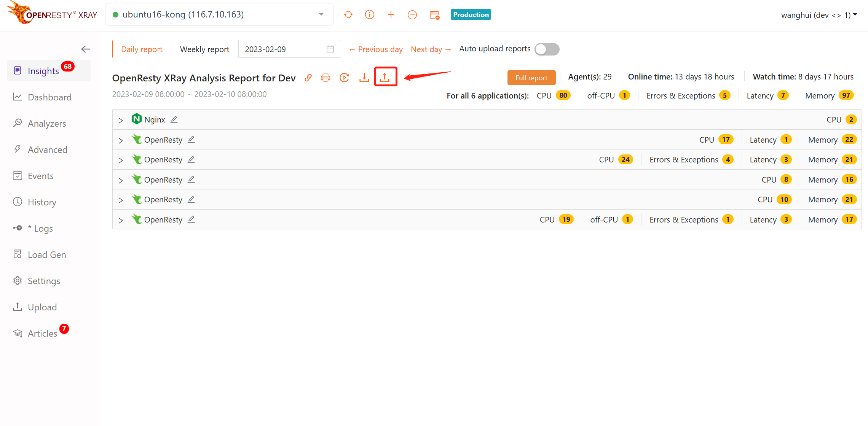Open the window-with-badge icon beside Production
This screenshot has height=426, width=868.
click(x=434, y=15)
